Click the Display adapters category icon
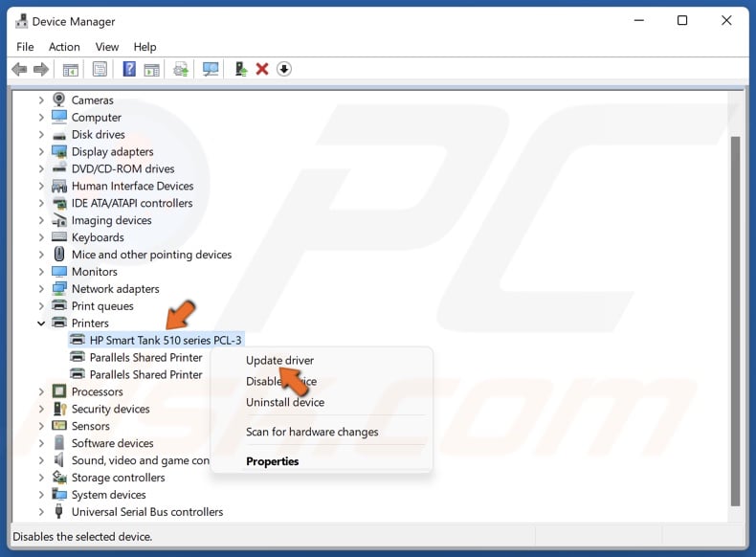This screenshot has height=557, width=756. point(59,151)
